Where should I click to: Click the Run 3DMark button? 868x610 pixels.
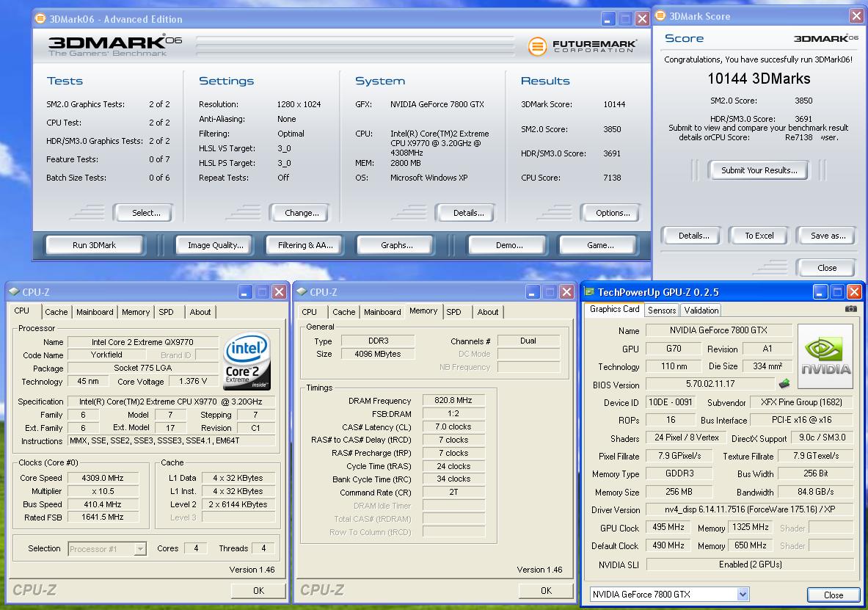[94, 245]
